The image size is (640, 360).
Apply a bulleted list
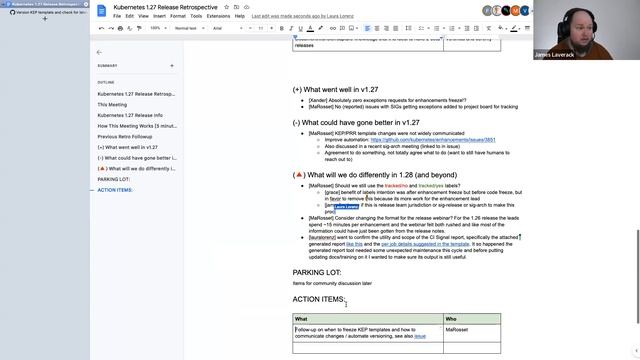436,28
